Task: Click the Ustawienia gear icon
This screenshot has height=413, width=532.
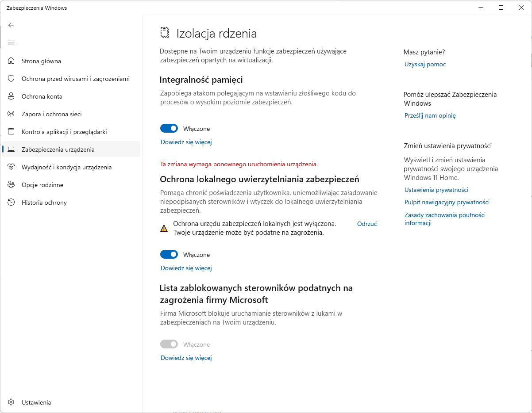Action: point(12,402)
